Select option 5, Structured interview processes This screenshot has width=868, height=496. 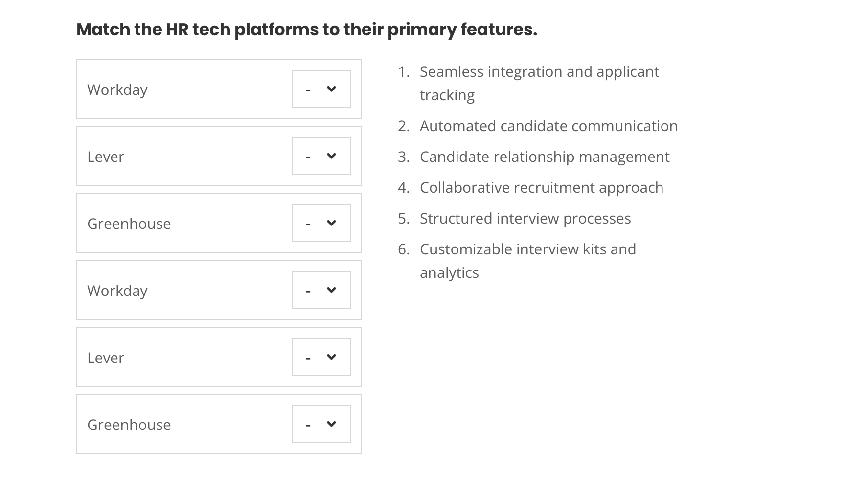525,218
